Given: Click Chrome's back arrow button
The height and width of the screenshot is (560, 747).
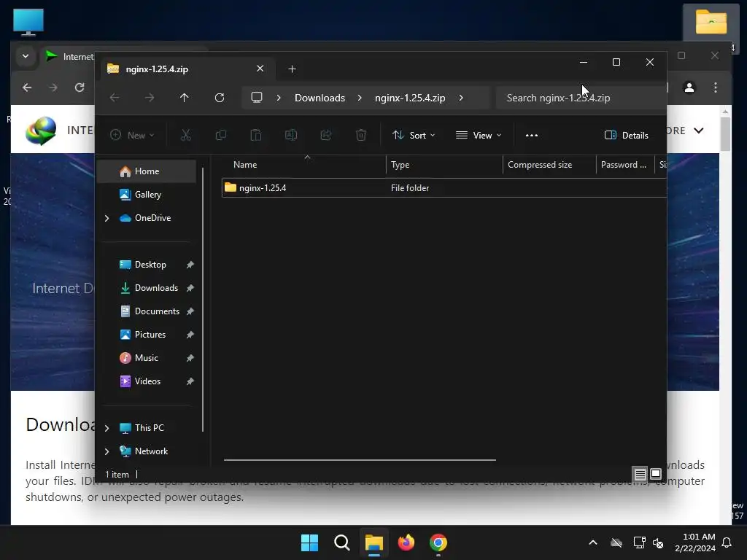Looking at the screenshot, I should (27, 87).
